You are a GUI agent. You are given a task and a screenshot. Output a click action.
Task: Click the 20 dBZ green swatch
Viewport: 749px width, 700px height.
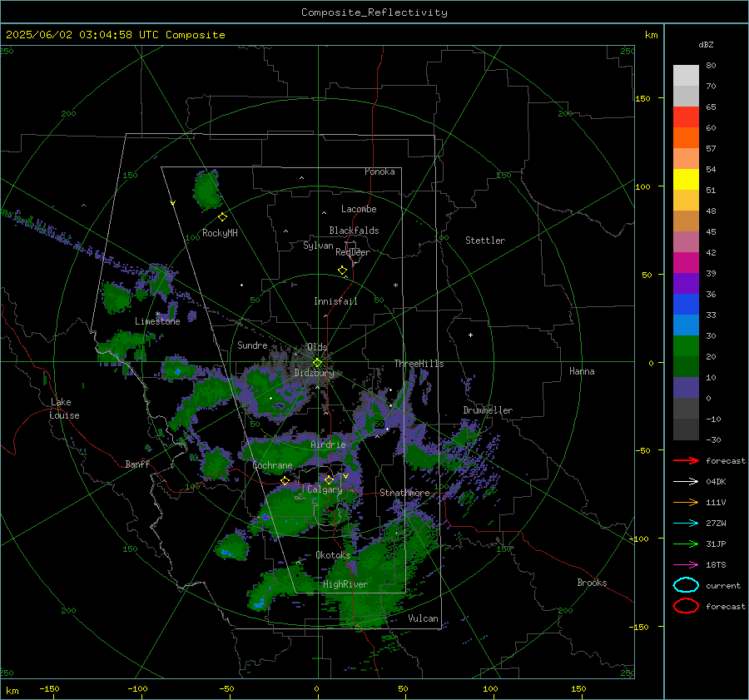686,346
